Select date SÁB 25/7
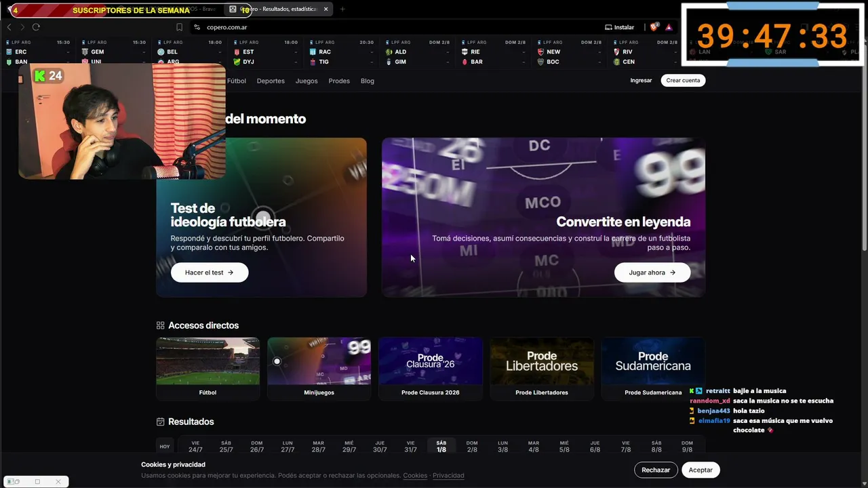The image size is (868, 488). (226, 447)
